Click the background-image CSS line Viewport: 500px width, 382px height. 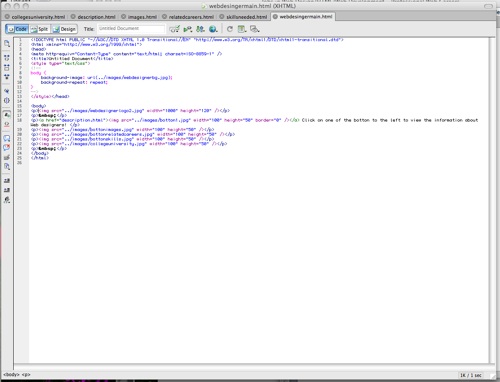coord(107,77)
